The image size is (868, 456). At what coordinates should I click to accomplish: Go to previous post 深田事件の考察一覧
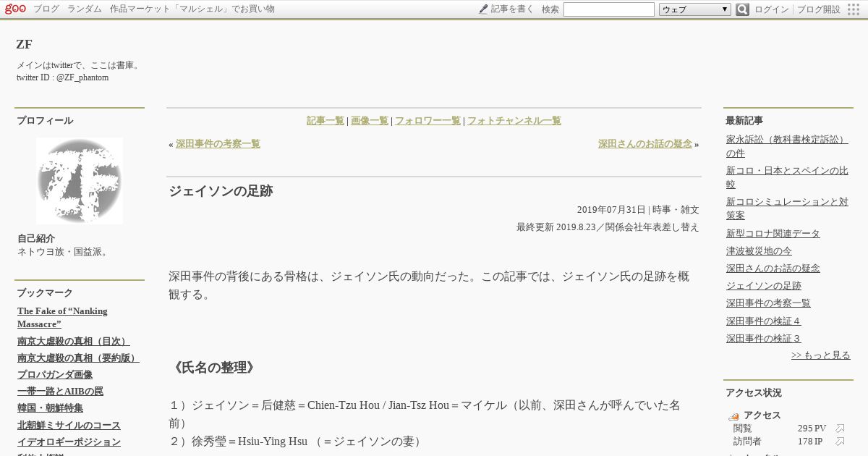[x=218, y=144]
